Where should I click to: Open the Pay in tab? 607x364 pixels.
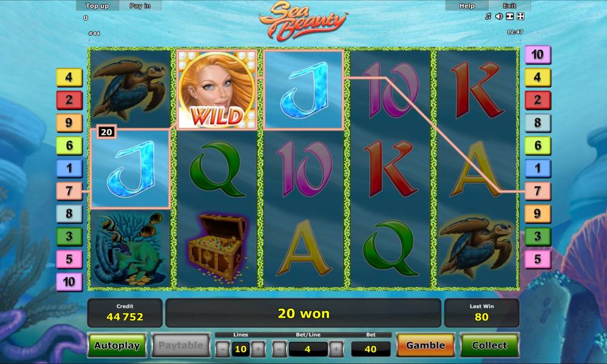[140, 5]
